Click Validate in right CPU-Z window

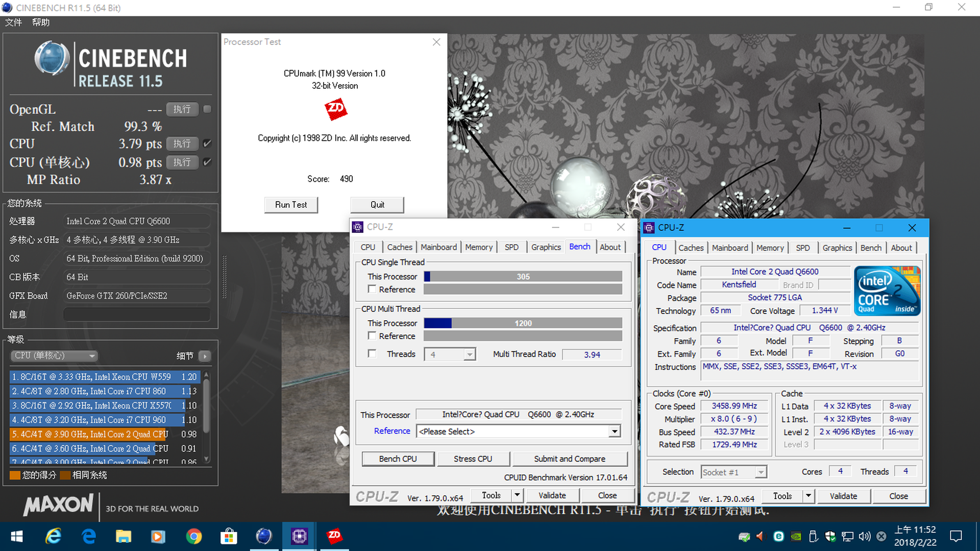tap(843, 496)
